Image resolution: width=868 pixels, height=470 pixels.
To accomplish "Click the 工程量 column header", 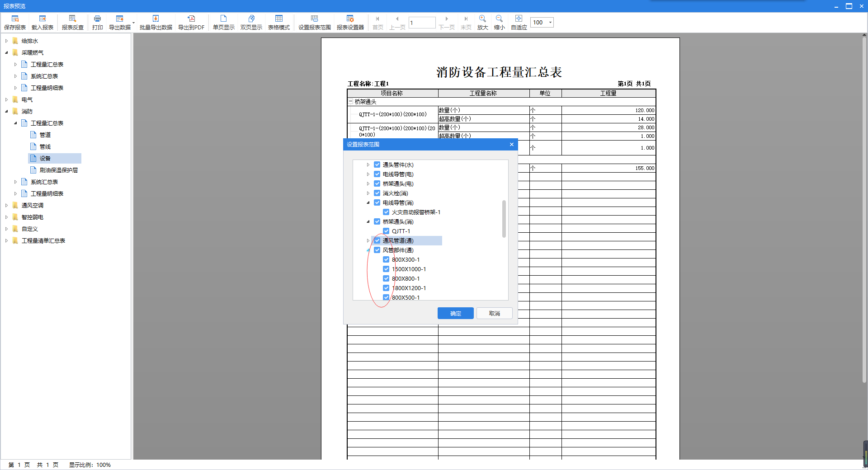I will point(609,93).
